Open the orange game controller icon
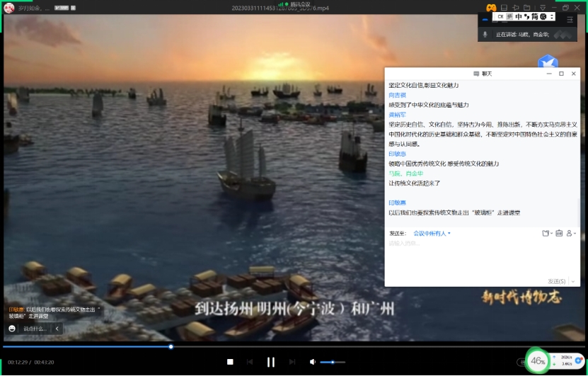588x376 pixels. [491, 8]
